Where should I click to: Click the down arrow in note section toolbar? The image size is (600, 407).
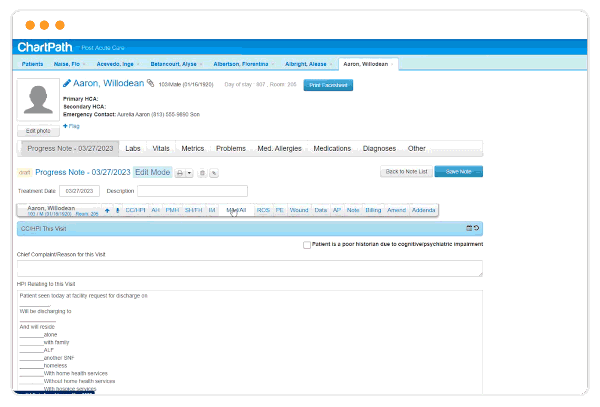[x=117, y=210]
